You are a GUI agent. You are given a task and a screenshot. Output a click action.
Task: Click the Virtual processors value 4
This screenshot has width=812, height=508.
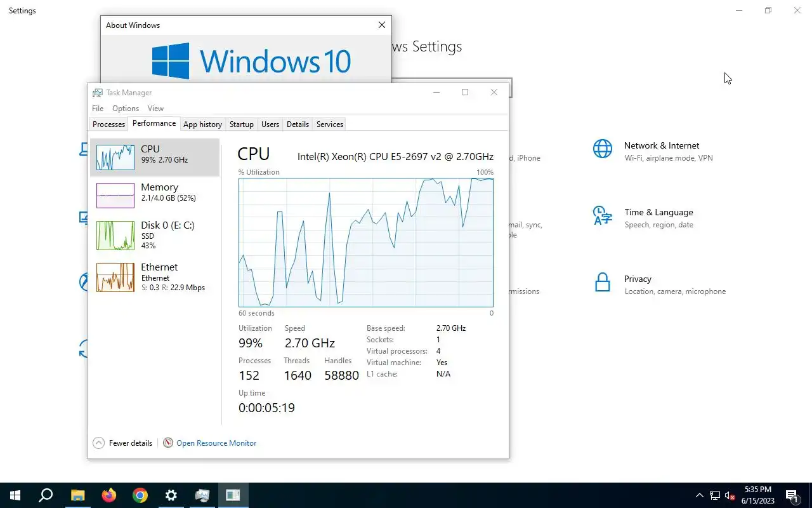click(x=438, y=351)
